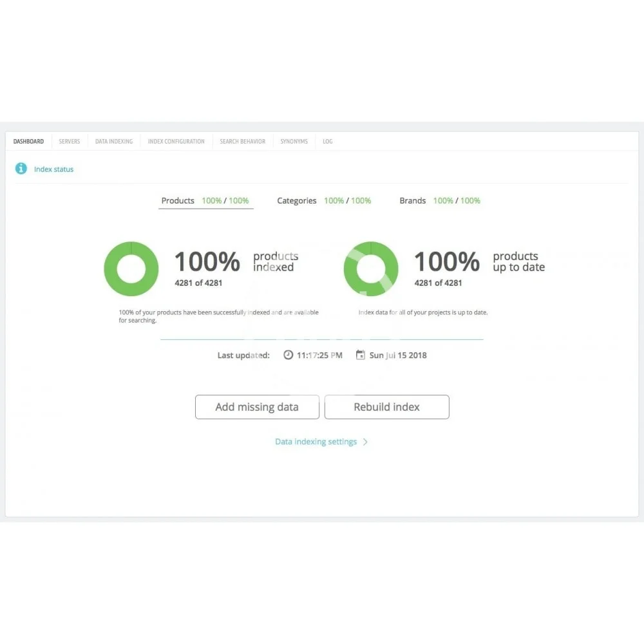This screenshot has width=644, height=644.
Task: Click the Index status heading text
Action: click(x=54, y=169)
